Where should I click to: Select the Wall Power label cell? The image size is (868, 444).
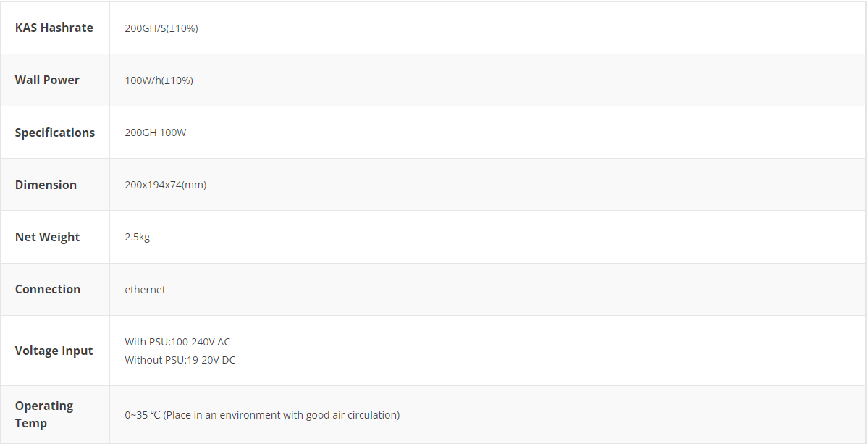point(47,80)
